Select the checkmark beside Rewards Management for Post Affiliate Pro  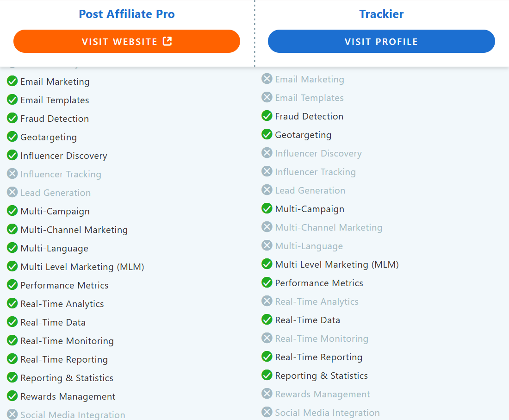coord(12,396)
